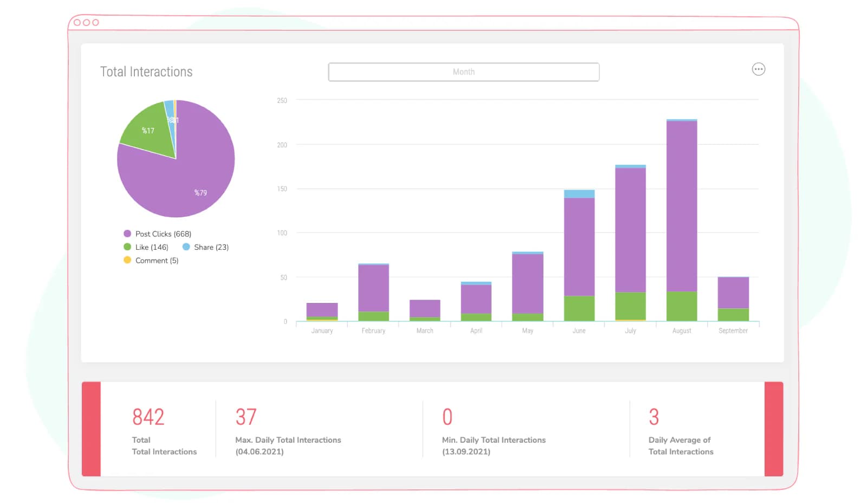
Task: Click the January axis label
Action: [322, 331]
